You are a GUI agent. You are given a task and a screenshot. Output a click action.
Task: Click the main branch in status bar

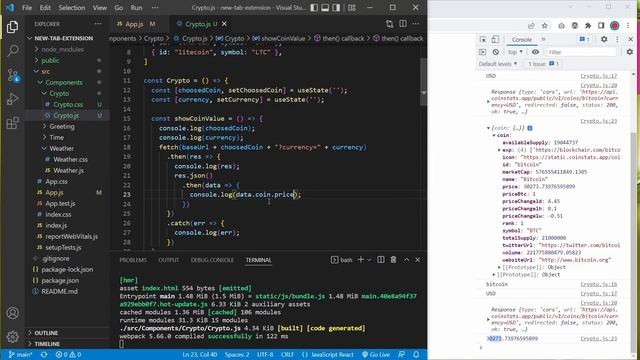tap(20, 355)
